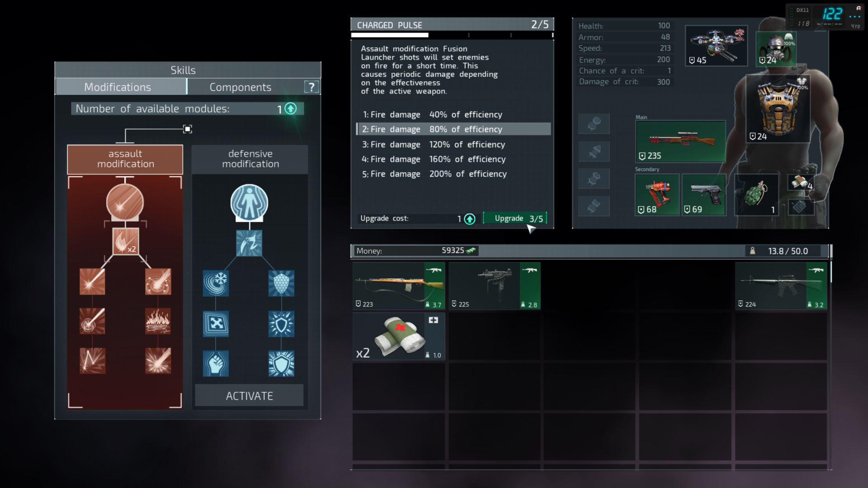
Task: Select level 3 Fire damage 120% row
Action: tap(453, 145)
